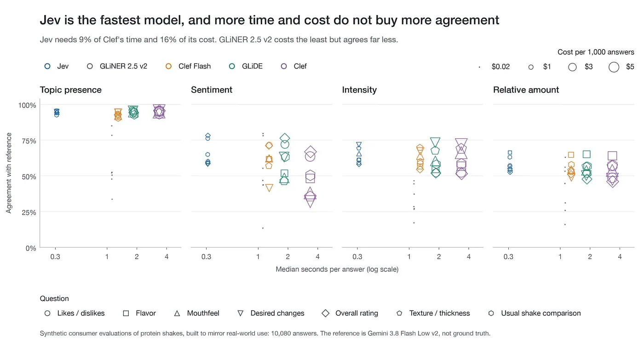
Task: Click the gray GLiNER 2.5 v2 legend circle
Action: [x=90, y=66]
